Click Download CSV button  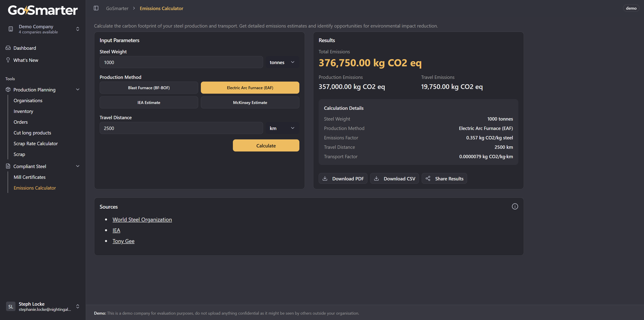click(394, 178)
